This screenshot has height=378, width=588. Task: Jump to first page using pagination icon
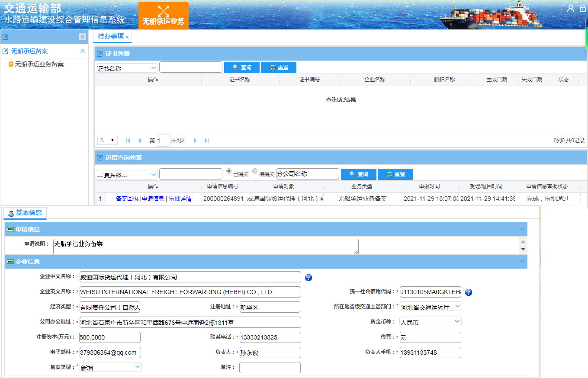(x=128, y=140)
